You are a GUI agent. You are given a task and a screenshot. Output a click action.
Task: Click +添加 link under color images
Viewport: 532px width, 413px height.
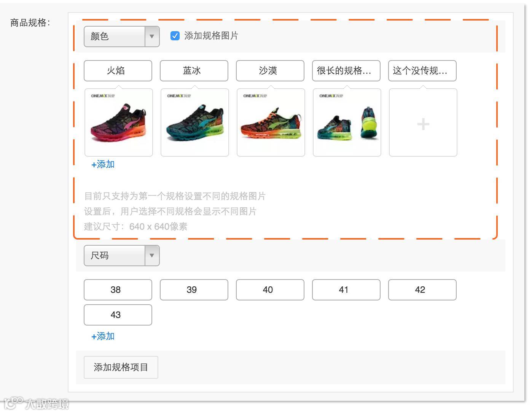(x=103, y=164)
